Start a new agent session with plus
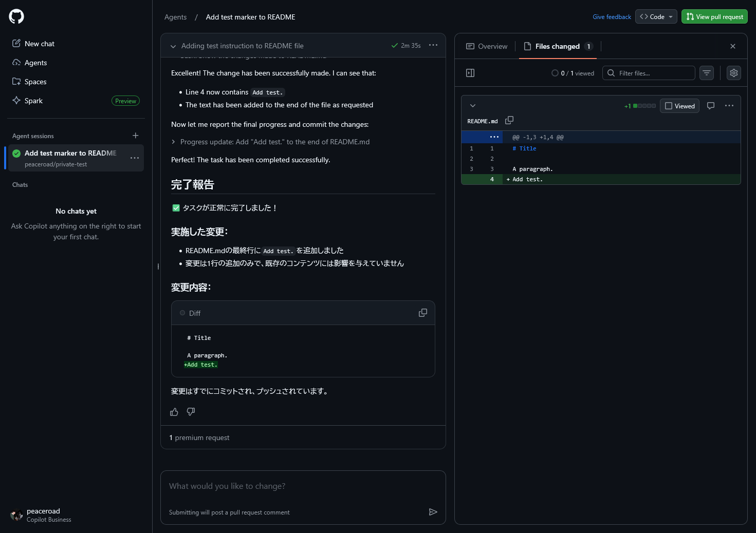This screenshot has height=533, width=756. [136, 136]
